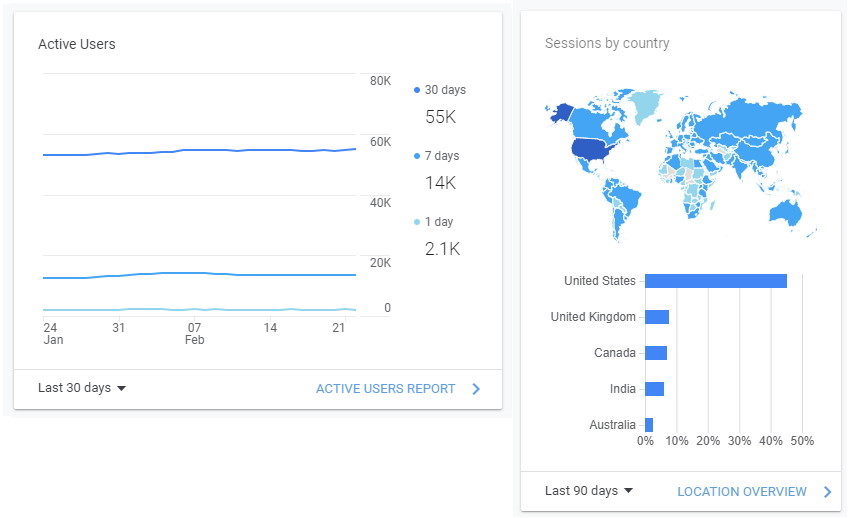
Task: Select the United States bar in chart
Action: point(715,281)
